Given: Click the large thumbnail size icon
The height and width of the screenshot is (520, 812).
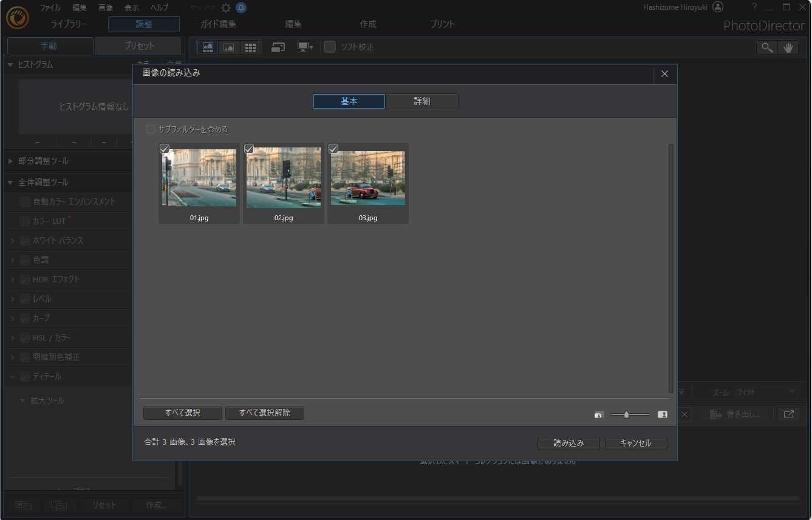Looking at the screenshot, I should click(x=662, y=415).
